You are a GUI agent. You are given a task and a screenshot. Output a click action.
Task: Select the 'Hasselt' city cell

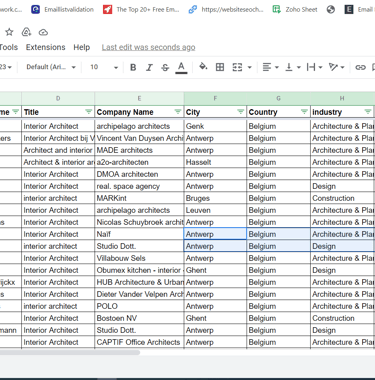pos(215,162)
